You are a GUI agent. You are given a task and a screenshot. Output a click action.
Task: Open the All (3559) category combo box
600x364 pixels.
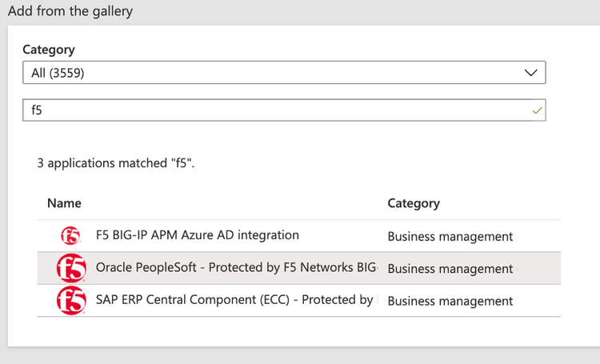point(284,73)
